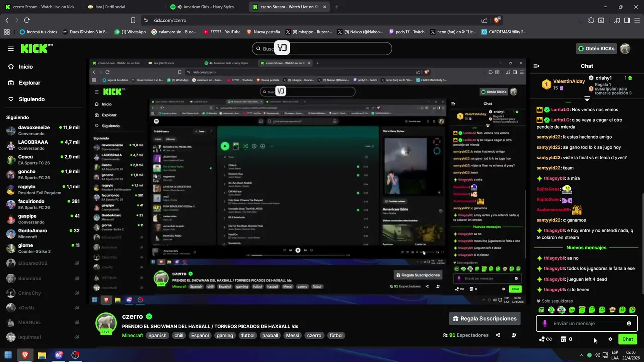Open offline channel Bananirou
Screen dimensions: 644x362
coord(43,278)
